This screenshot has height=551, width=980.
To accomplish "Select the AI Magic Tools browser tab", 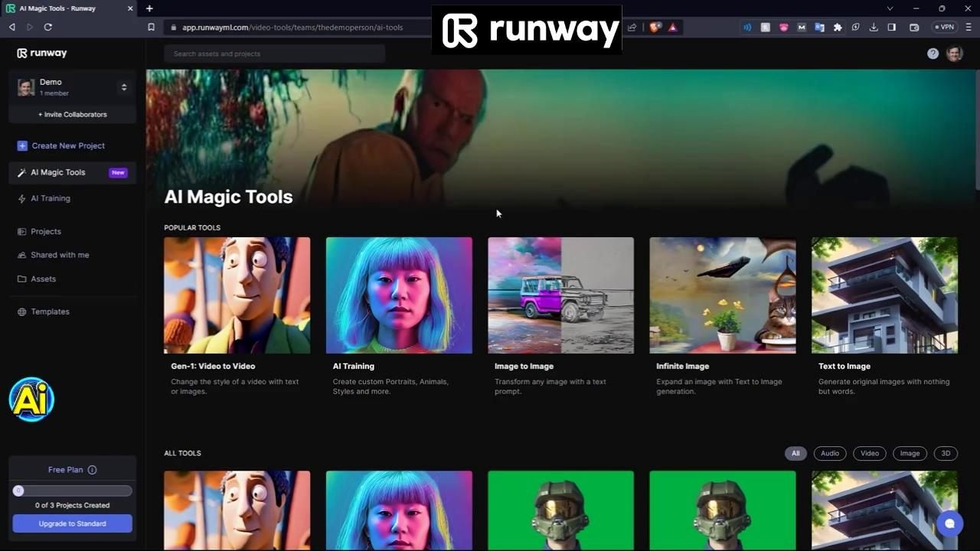I will [69, 8].
